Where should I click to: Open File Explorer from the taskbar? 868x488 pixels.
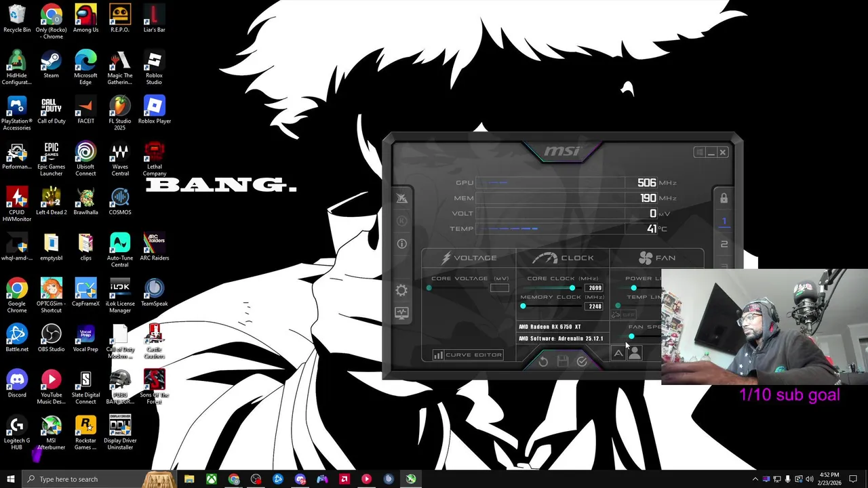pos(189,479)
